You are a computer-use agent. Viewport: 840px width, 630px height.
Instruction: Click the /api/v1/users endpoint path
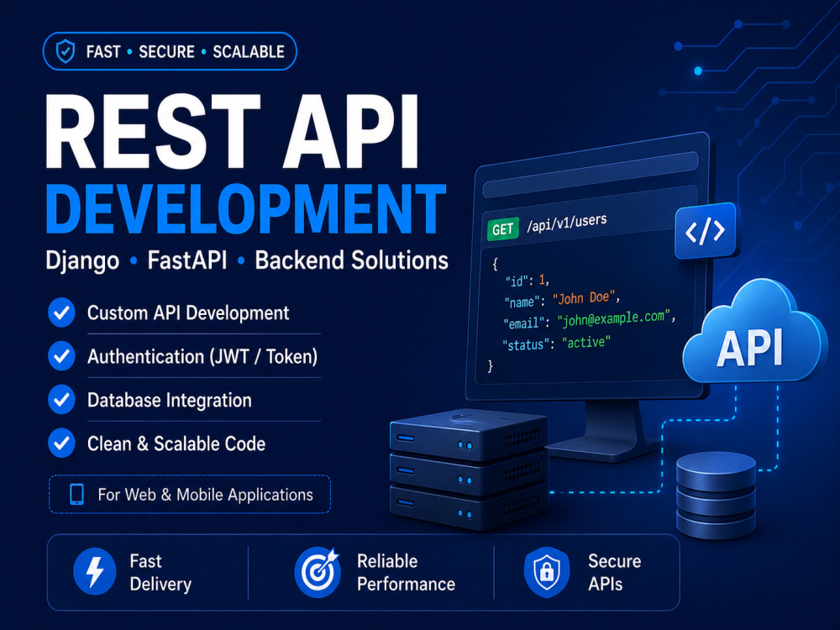pyautogui.click(x=567, y=223)
